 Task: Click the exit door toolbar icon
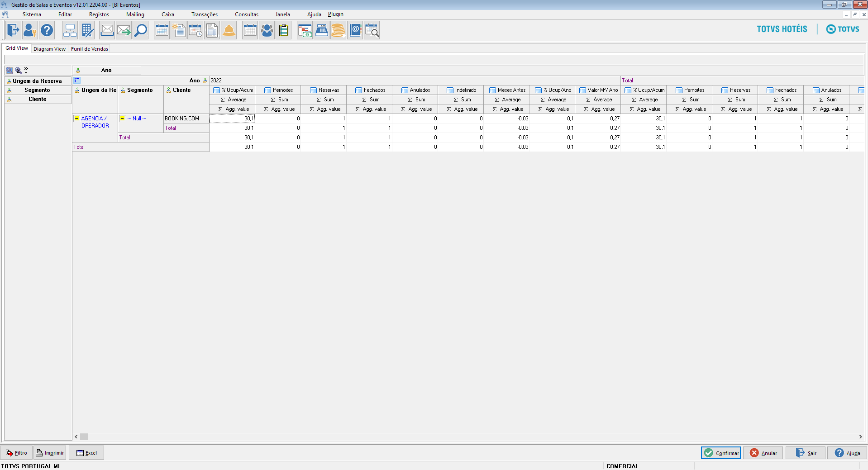(13, 30)
